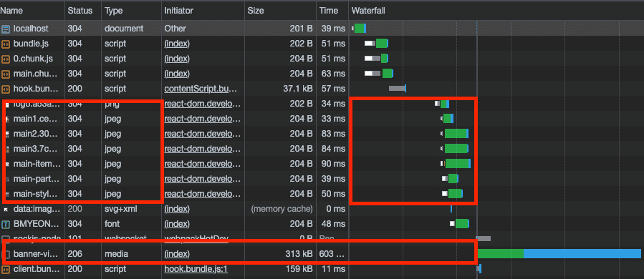Select the main3.7c… image thumbnail icon
Screen dimensions: 644x279
(7, 149)
